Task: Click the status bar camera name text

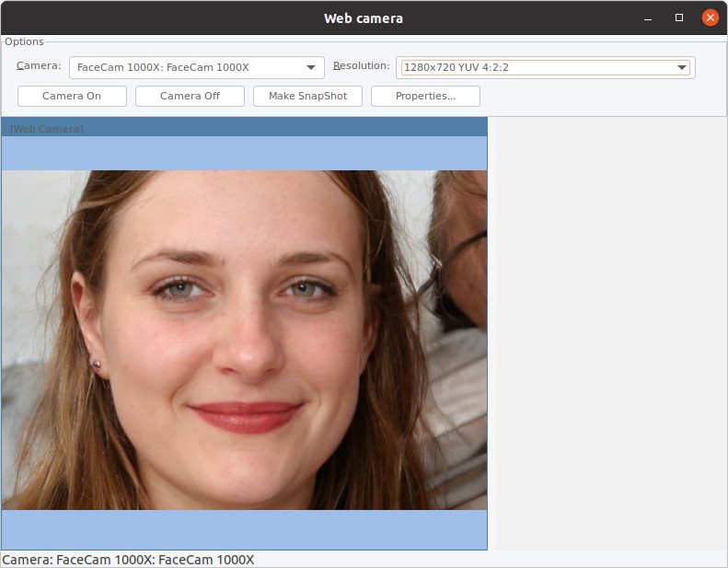Action: coord(128,560)
